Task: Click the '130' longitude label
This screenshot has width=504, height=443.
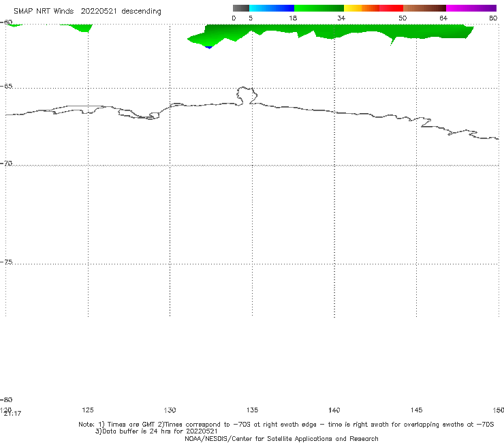Action: click(170, 410)
